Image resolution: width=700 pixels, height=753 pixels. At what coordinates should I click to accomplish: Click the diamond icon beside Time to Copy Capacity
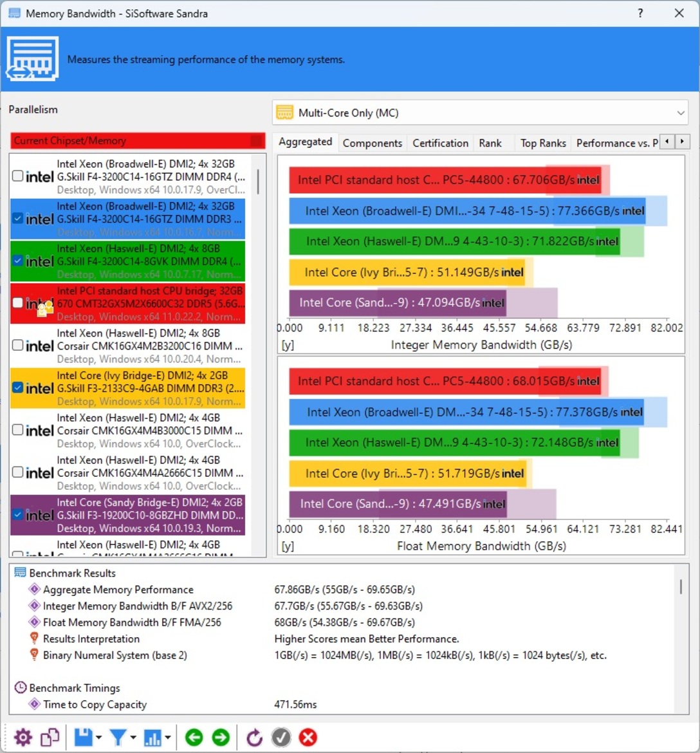tap(34, 704)
